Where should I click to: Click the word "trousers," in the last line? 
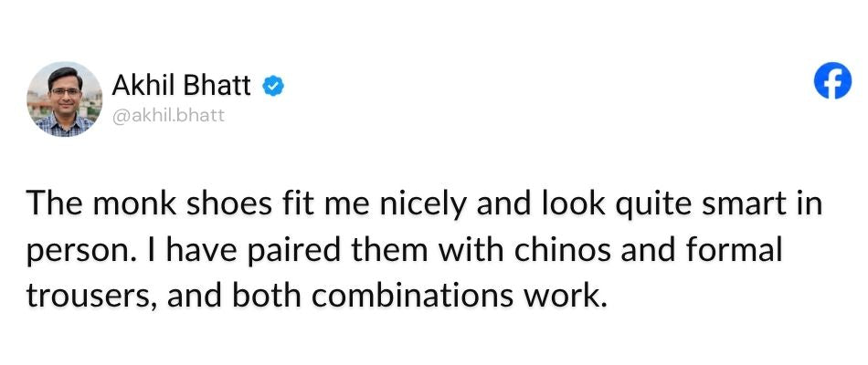coord(92,297)
